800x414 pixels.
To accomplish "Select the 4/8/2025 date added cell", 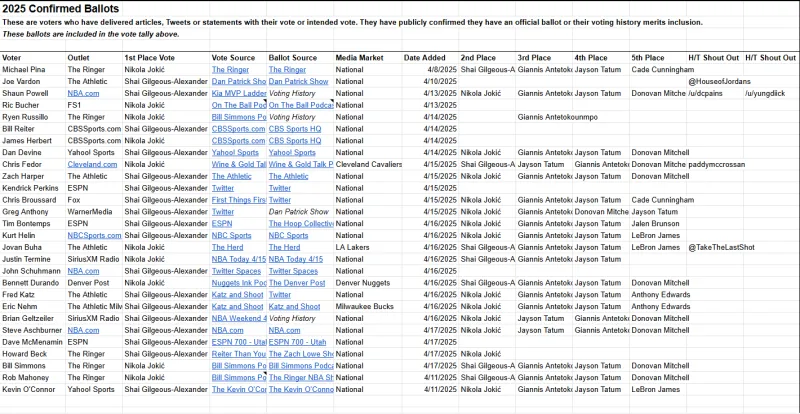I will (430, 70).
